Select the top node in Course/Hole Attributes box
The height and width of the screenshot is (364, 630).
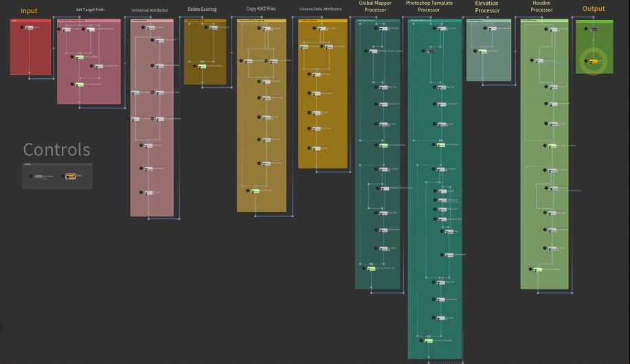coord(322,29)
